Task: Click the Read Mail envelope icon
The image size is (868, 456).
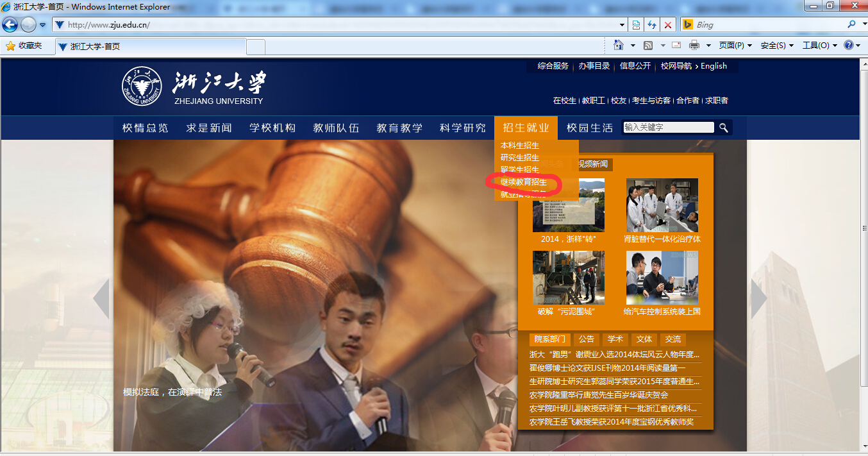Action: (x=676, y=46)
